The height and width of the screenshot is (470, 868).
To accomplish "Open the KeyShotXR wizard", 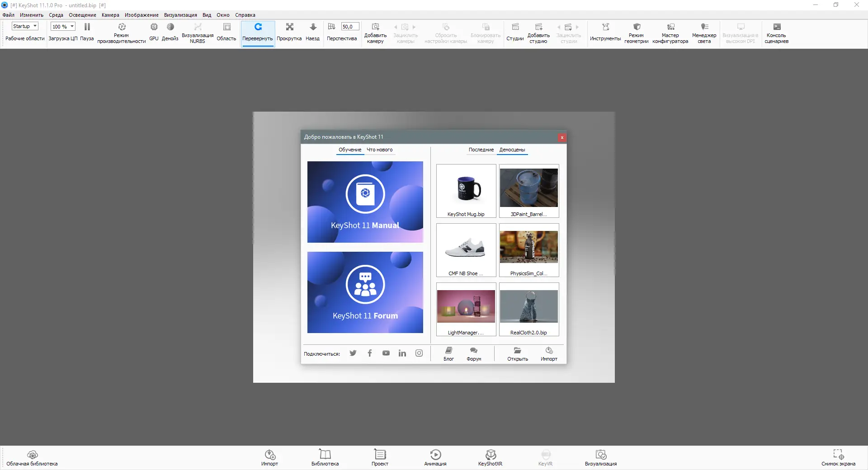I will pyautogui.click(x=491, y=458).
